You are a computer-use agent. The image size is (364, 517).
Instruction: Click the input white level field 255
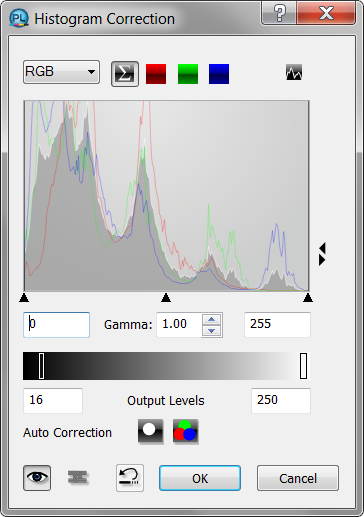pyautogui.click(x=277, y=325)
